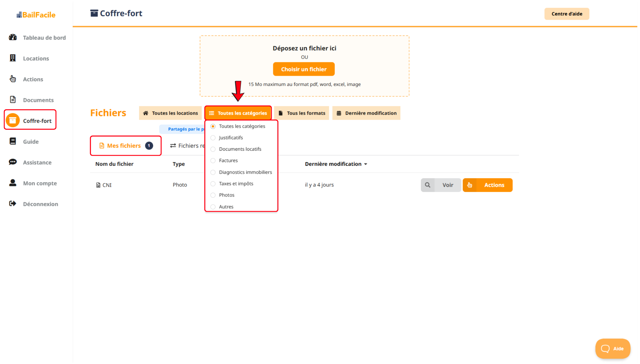The height and width of the screenshot is (364, 640).
Task: Click the Tableau de bord gauge icon
Action: (x=13, y=37)
